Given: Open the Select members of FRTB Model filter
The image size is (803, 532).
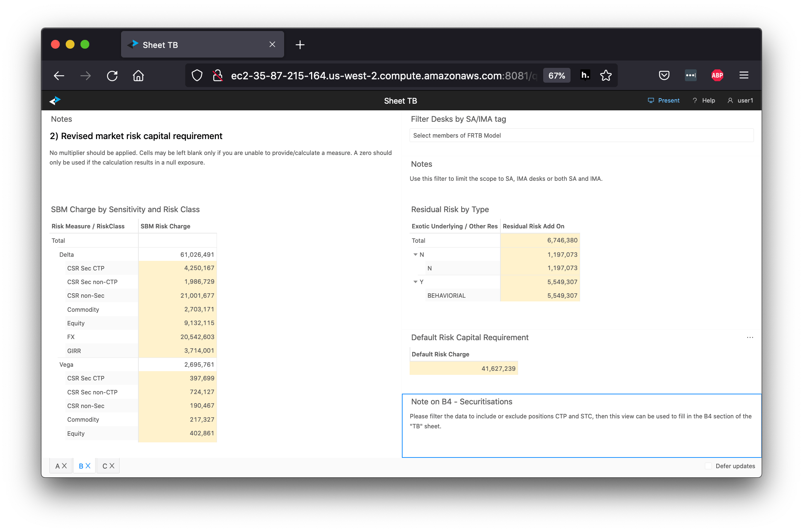Looking at the screenshot, I should click(582, 135).
